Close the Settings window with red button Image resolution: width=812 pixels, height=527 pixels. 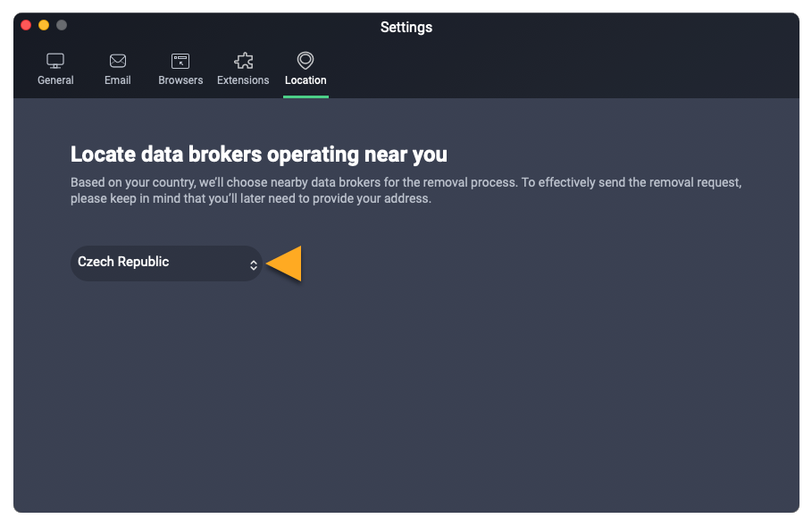(x=26, y=25)
